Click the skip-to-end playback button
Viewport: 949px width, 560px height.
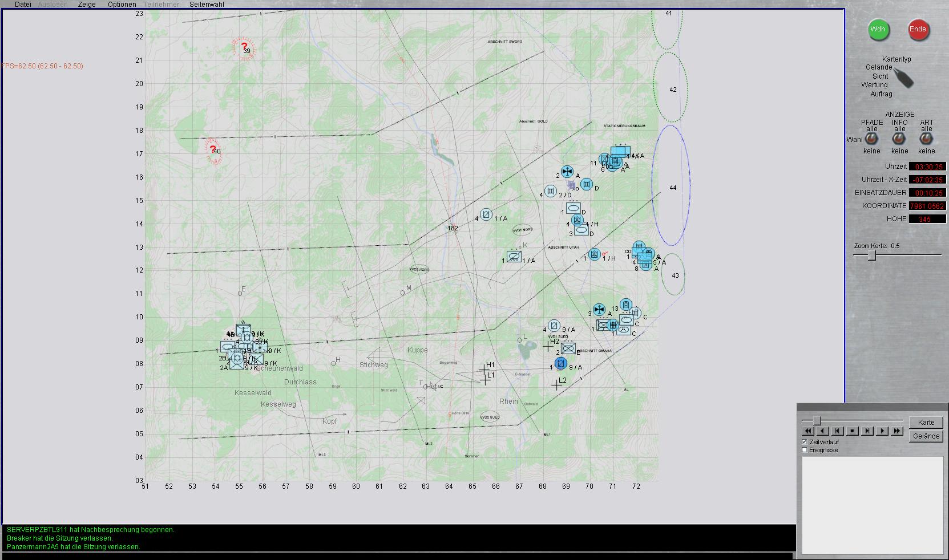click(867, 431)
